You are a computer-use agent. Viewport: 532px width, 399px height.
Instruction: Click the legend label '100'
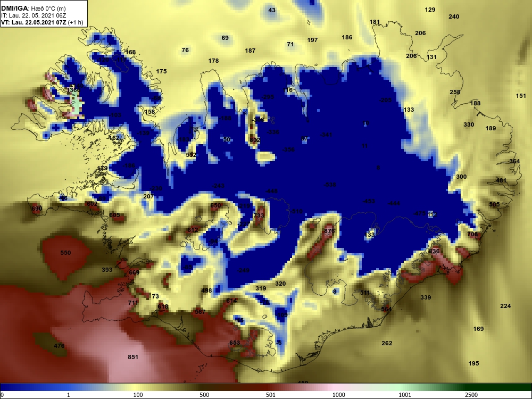(x=138, y=395)
